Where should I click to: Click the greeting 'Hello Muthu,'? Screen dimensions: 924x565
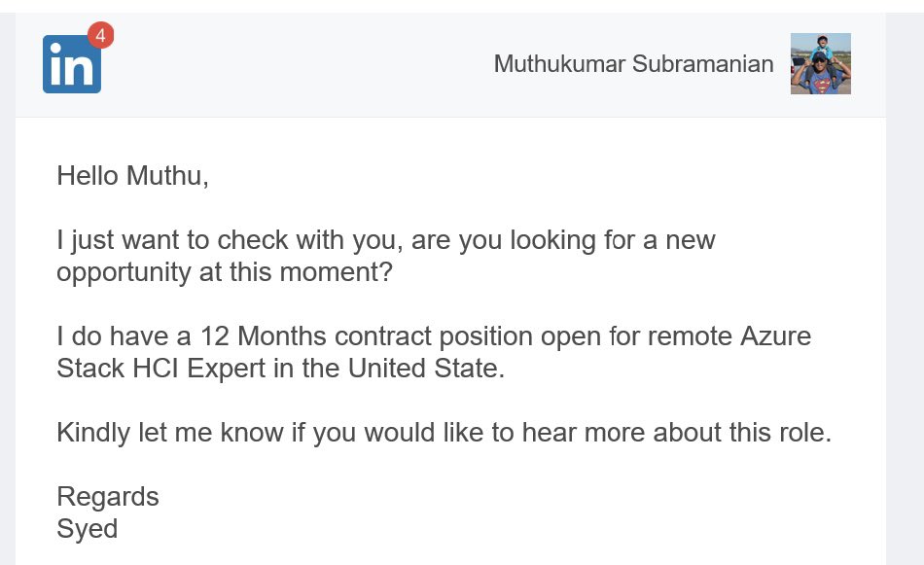coord(132,176)
